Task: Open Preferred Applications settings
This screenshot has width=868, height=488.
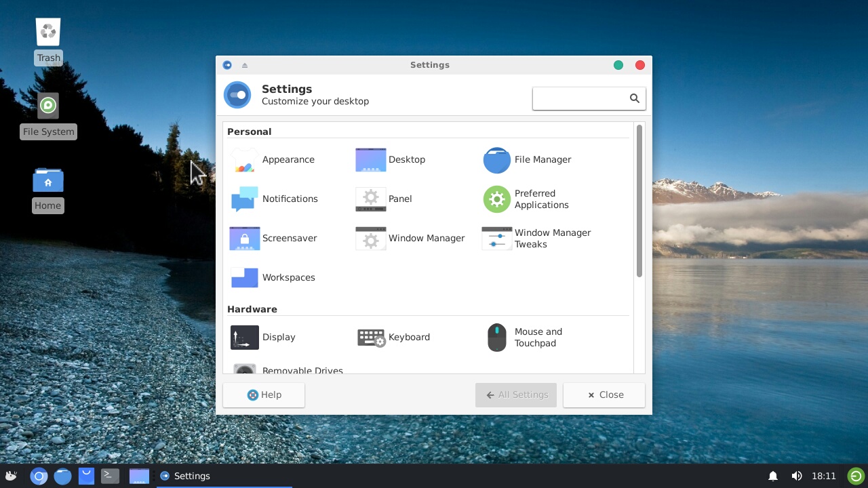Action: [x=526, y=199]
